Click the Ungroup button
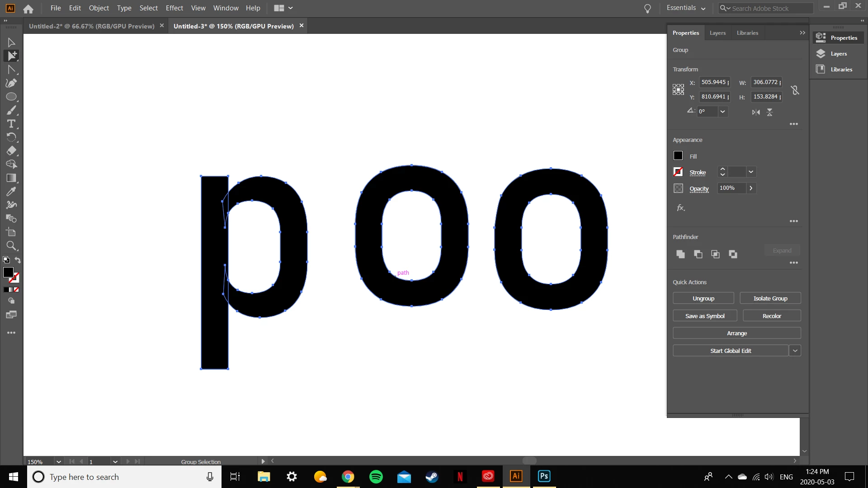This screenshot has height=488, width=868. tap(703, 298)
